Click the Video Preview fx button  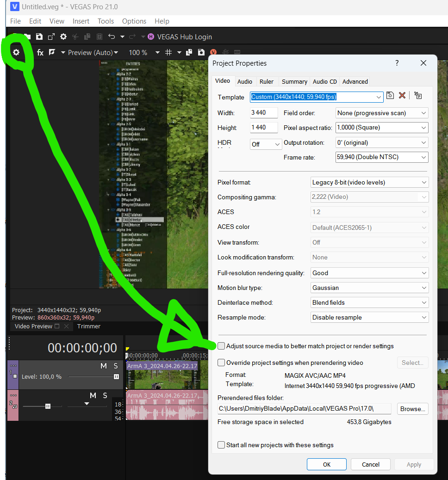[x=40, y=53]
